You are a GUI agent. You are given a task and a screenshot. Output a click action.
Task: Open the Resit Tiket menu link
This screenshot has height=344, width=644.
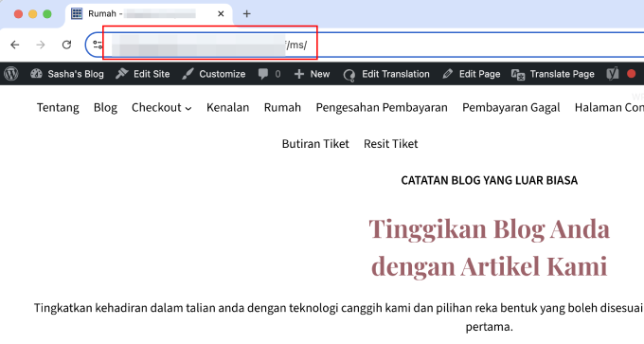(x=390, y=144)
